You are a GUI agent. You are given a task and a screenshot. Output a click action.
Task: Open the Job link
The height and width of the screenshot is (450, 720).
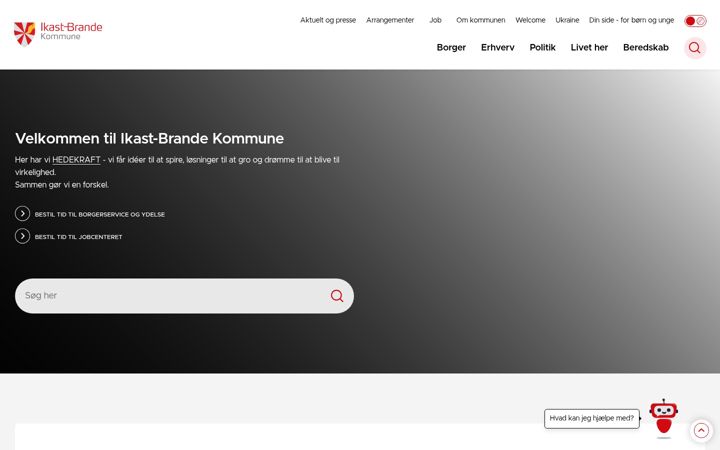[435, 20]
